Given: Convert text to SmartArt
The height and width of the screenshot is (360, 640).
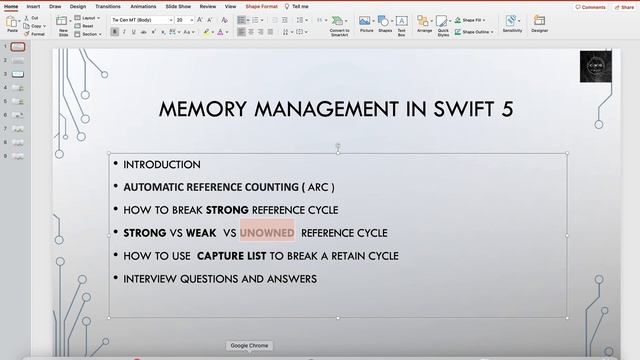Looking at the screenshot, I should pyautogui.click(x=339, y=26).
